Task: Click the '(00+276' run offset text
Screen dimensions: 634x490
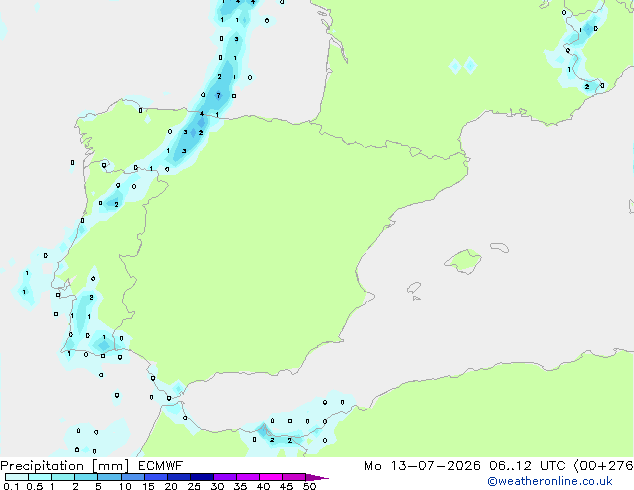Action: [x=603, y=466]
